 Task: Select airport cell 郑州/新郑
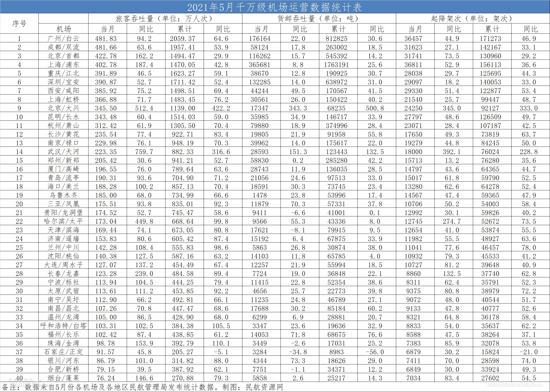64,160
